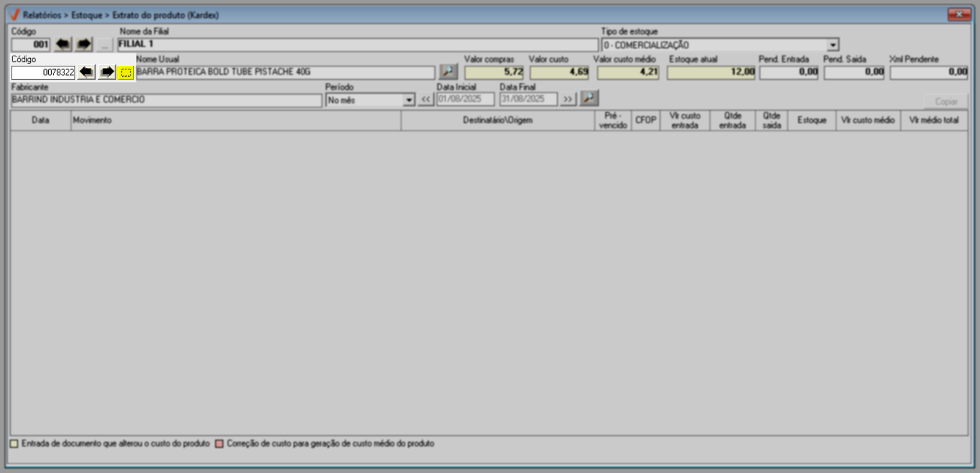Open filial lookup ellipsis button
Image resolution: width=980 pixels, height=473 pixels.
click(104, 45)
